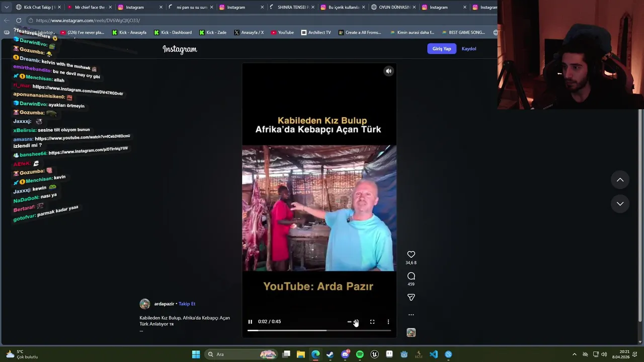Show hidden system tray icons

tap(574, 354)
